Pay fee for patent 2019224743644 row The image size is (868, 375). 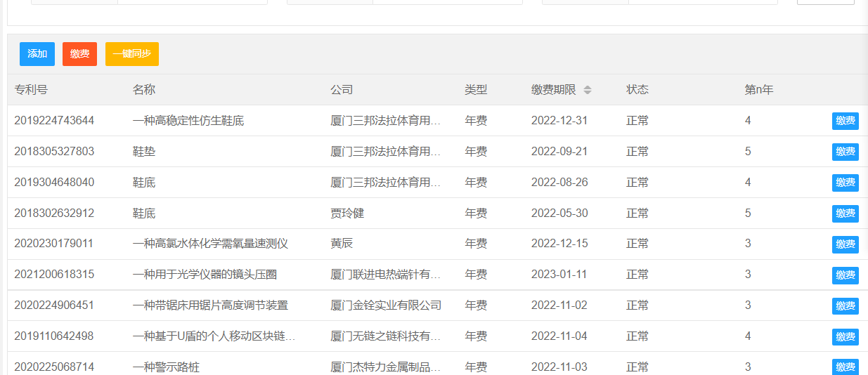click(x=846, y=121)
